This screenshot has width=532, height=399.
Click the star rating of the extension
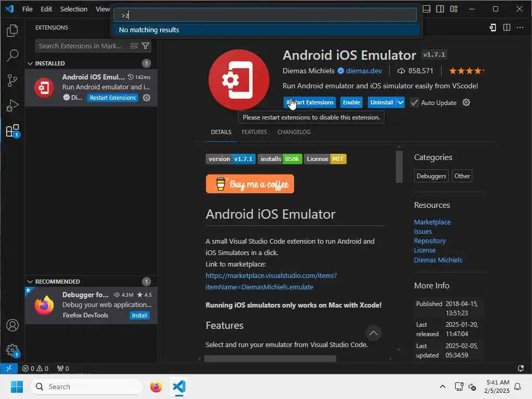click(467, 71)
